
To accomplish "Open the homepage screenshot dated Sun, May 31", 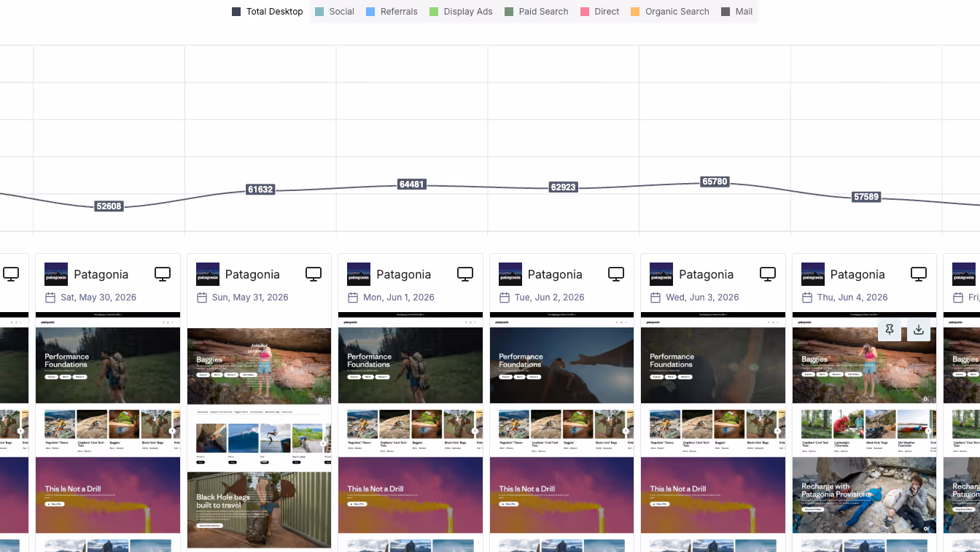I will click(259, 432).
